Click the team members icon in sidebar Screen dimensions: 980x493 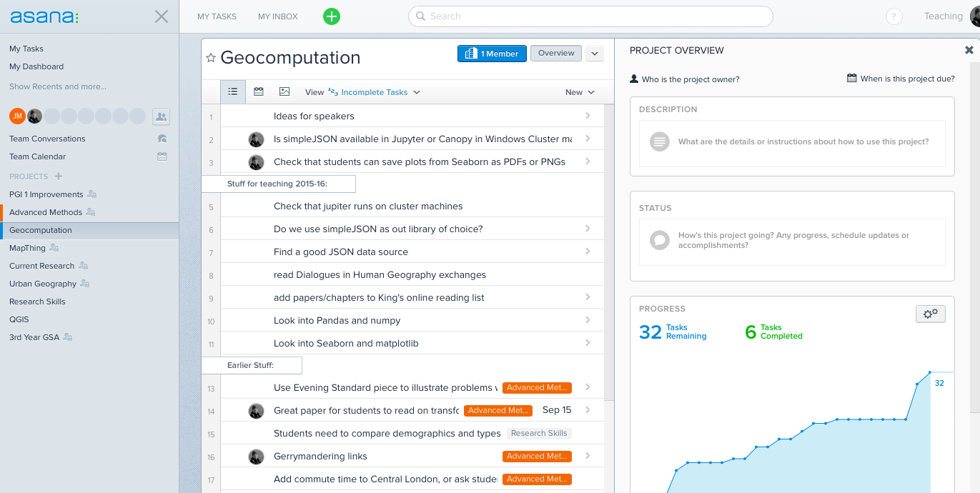[x=161, y=116]
